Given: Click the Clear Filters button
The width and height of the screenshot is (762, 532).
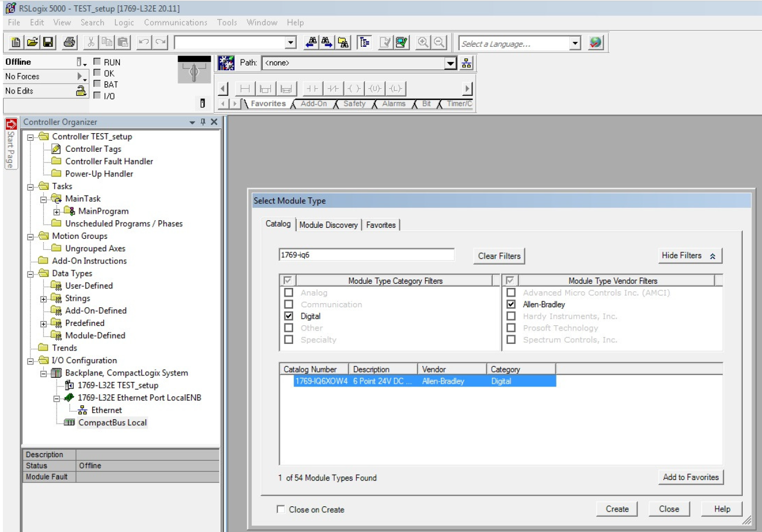Looking at the screenshot, I should 499,256.
